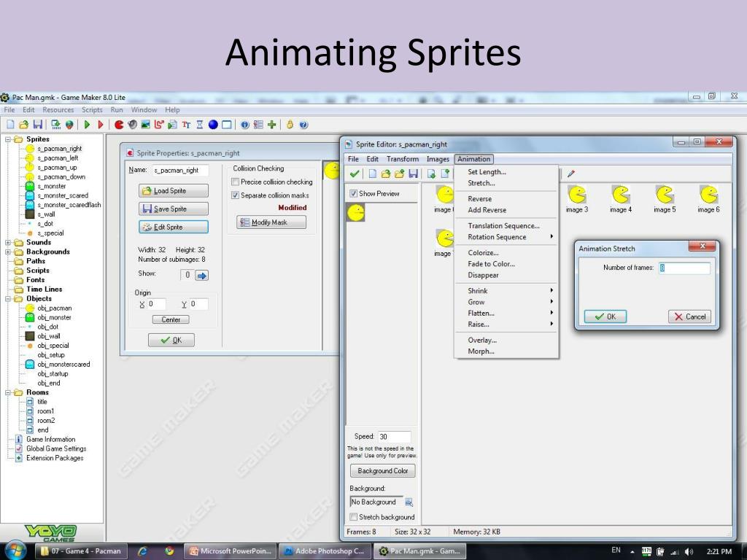Open the Rotation Sequence submenu
The height and width of the screenshot is (560, 747).
[x=506, y=237]
